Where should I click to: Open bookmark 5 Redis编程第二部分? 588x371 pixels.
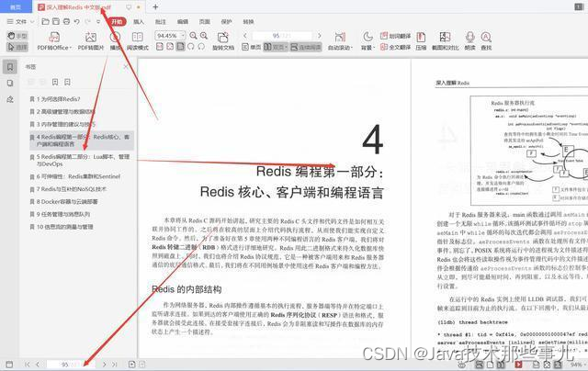click(80, 160)
